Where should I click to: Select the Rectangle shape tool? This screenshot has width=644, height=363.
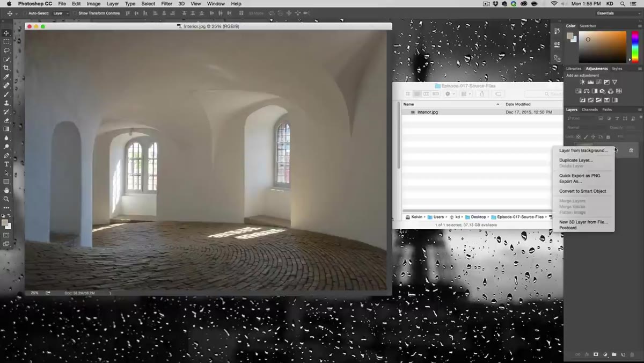tap(6, 181)
